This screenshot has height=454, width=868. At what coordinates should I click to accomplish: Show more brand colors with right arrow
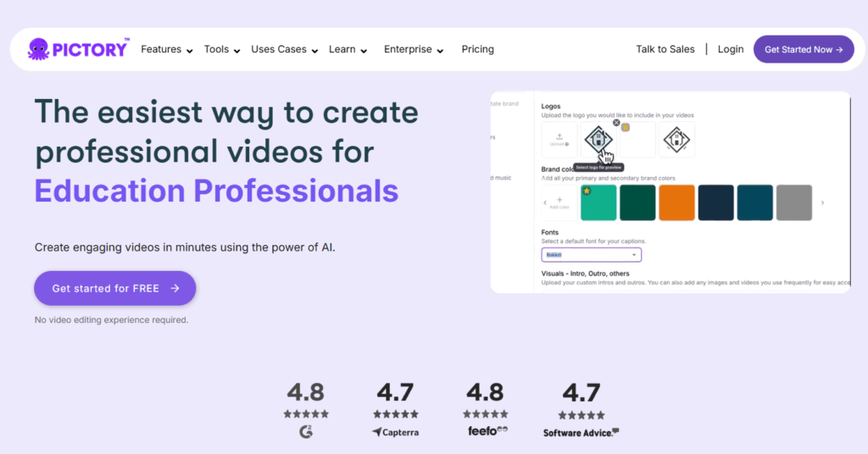point(822,202)
